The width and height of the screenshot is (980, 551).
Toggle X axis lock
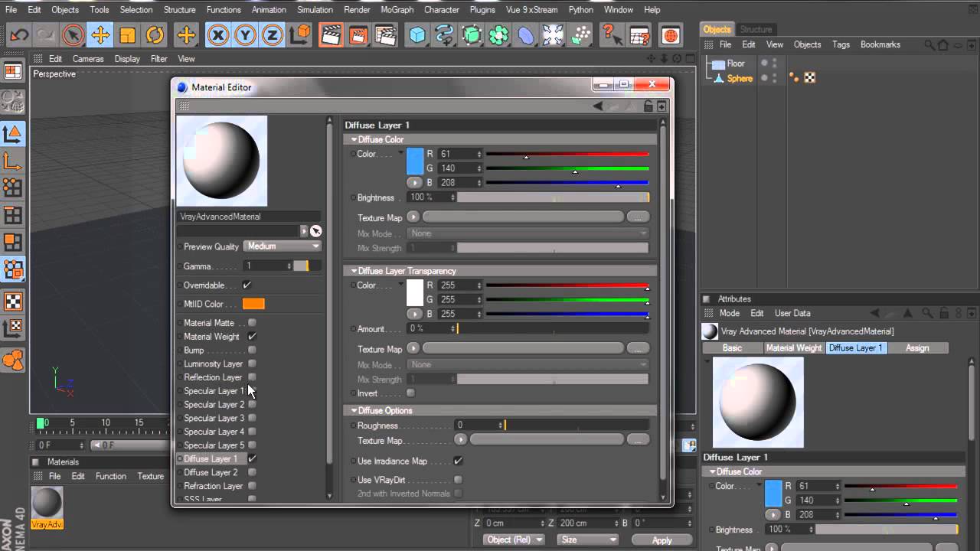[x=218, y=34]
